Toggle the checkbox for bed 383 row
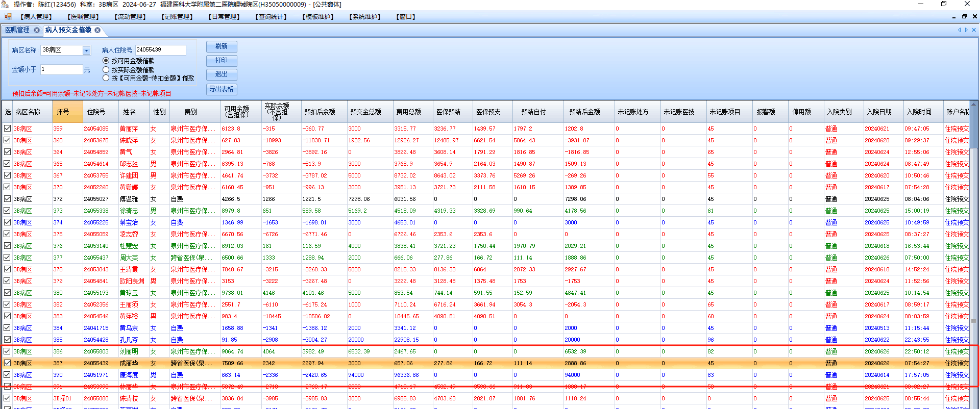 (x=7, y=316)
